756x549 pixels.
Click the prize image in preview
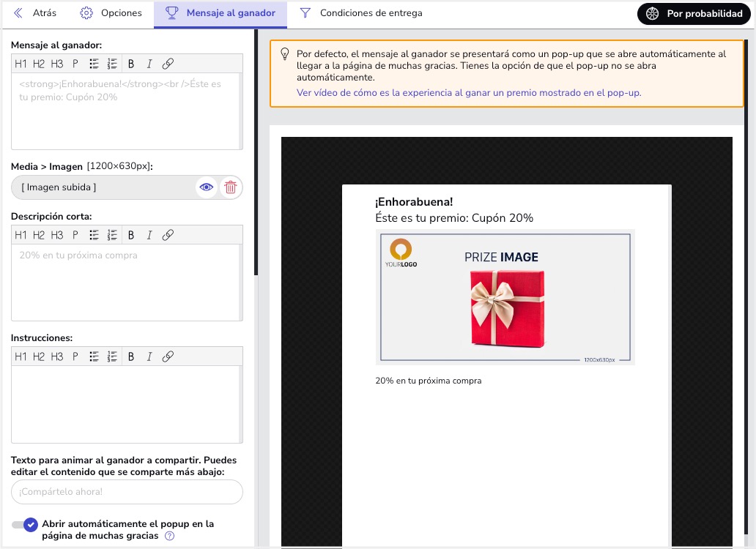coord(505,297)
